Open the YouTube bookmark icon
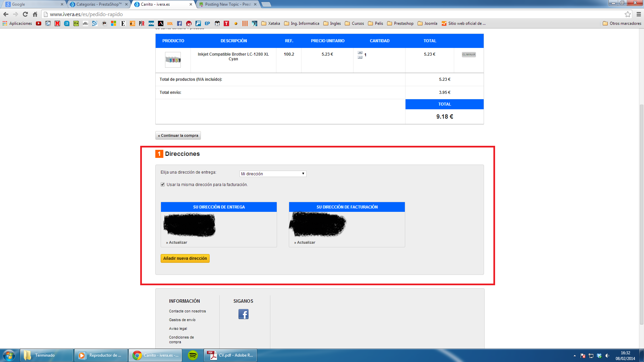 (x=39, y=23)
